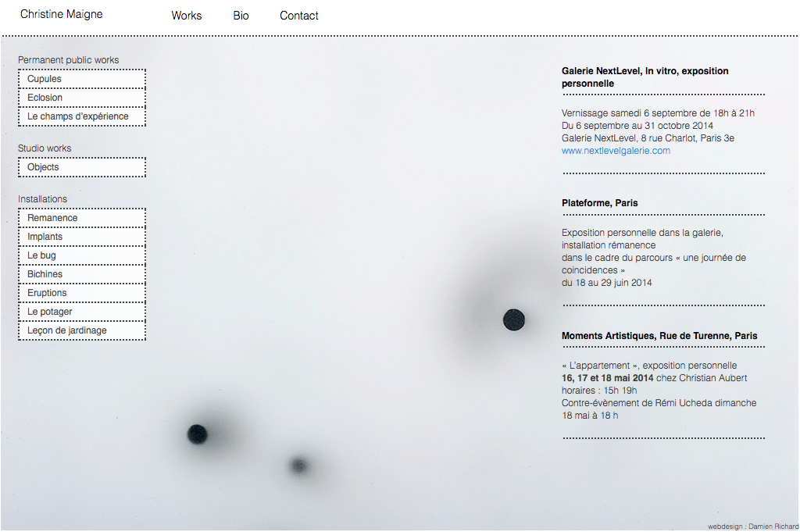This screenshot has height=532, width=800.
Task: Open the Cupules work
Action: [82, 79]
